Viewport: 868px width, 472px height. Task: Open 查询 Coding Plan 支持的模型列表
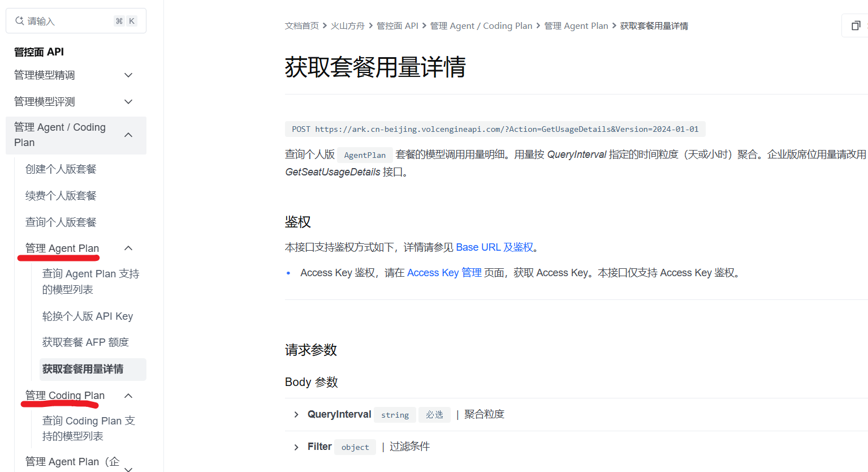tap(89, 428)
